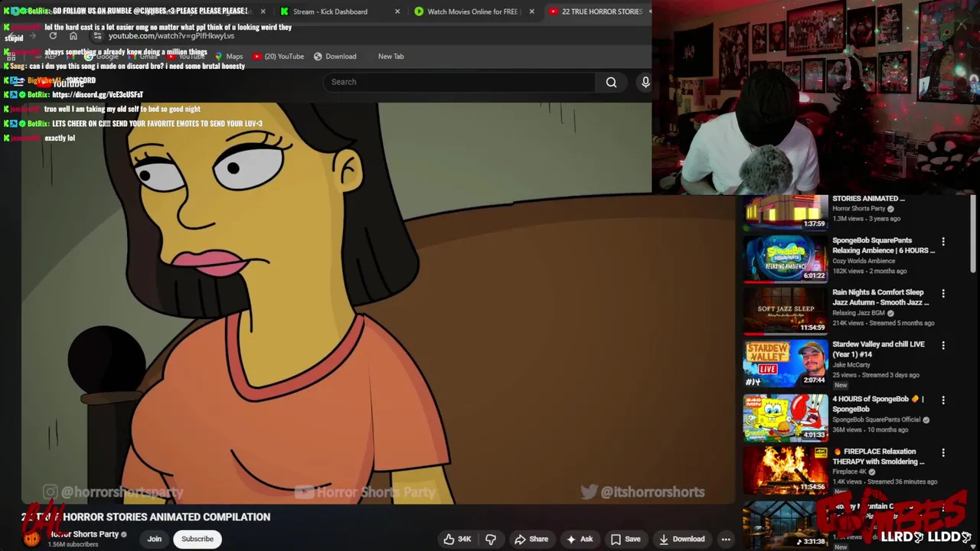Open the Google bookmark

click(x=102, y=56)
